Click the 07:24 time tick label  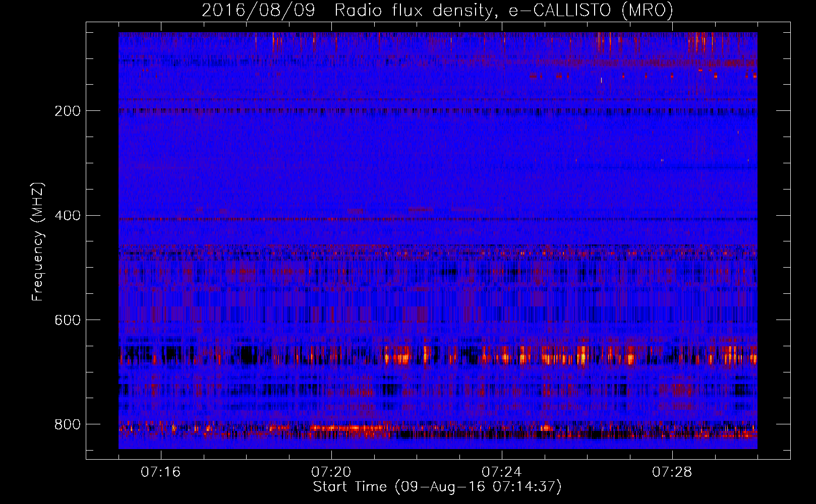[x=501, y=472]
